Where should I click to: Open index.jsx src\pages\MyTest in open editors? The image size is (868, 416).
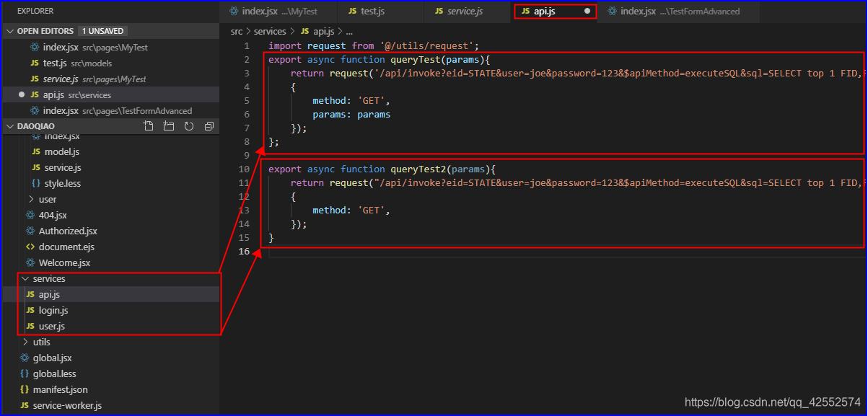pyautogui.click(x=110, y=48)
